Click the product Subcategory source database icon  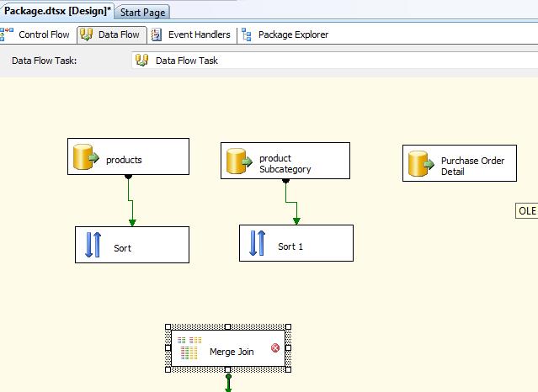238,161
